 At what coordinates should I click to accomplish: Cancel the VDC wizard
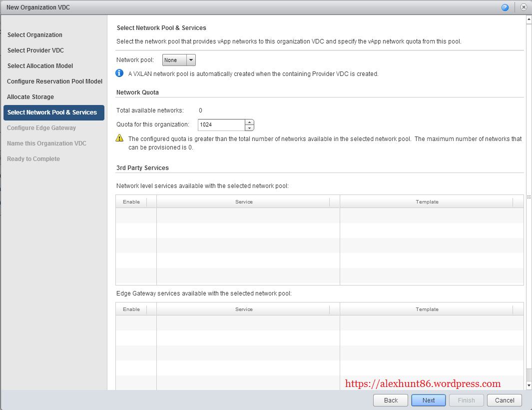point(505,400)
